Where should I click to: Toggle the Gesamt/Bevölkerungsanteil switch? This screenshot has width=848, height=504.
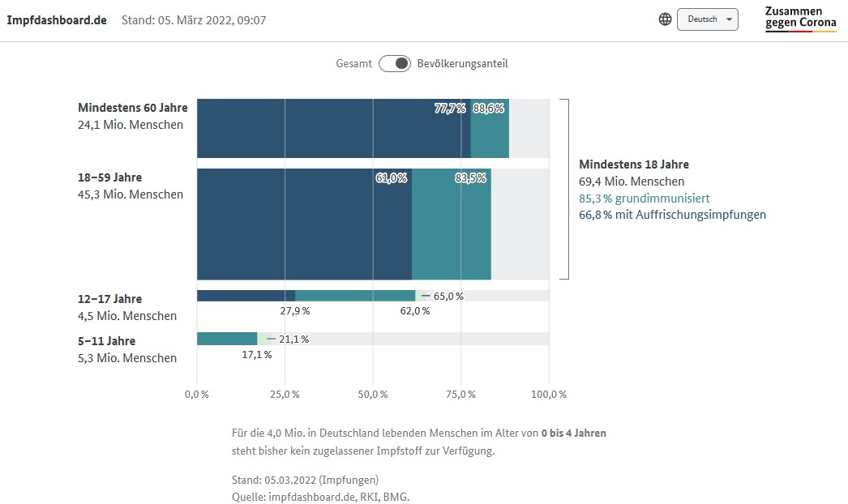coord(395,63)
